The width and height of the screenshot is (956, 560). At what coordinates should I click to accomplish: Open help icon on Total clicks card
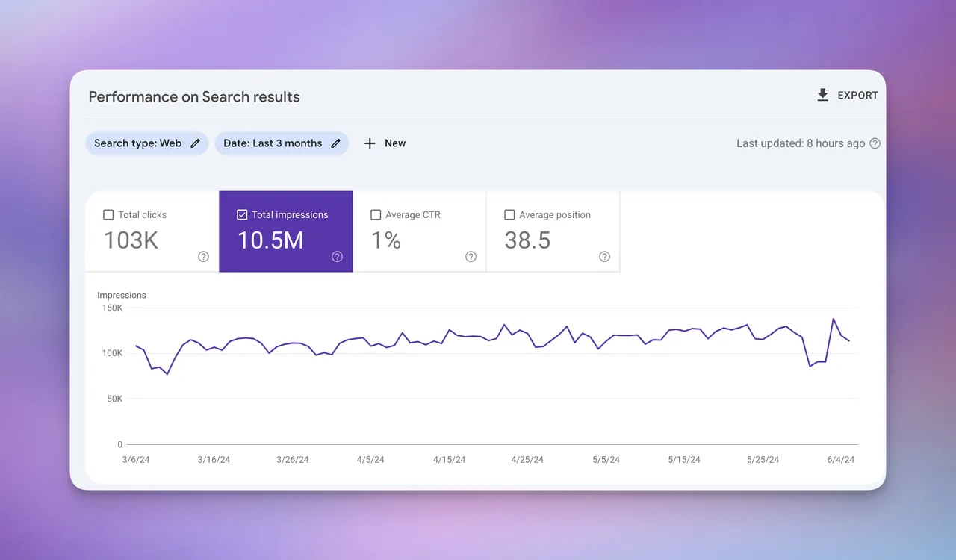[x=203, y=257]
